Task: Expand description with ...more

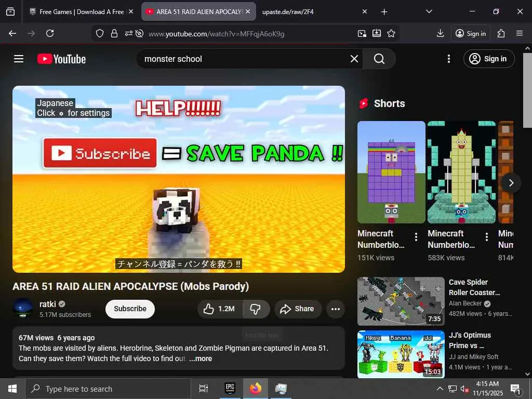Action: pyautogui.click(x=201, y=358)
